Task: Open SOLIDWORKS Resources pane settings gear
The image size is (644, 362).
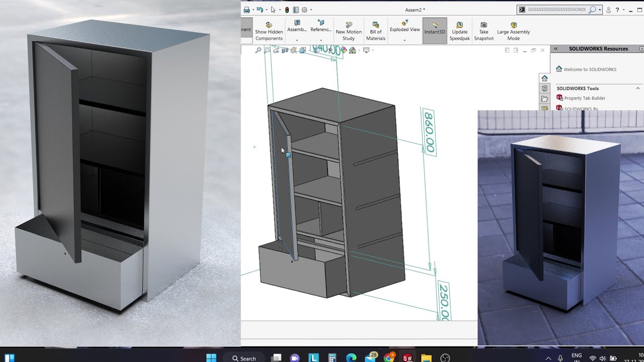Action: (x=641, y=49)
